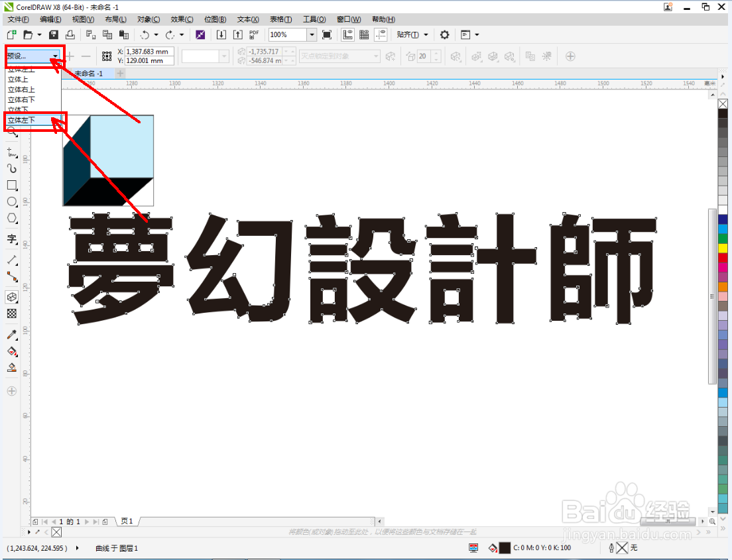This screenshot has height=560, width=732.
Task: Expand the Undo history dropdown
Action: point(156,34)
